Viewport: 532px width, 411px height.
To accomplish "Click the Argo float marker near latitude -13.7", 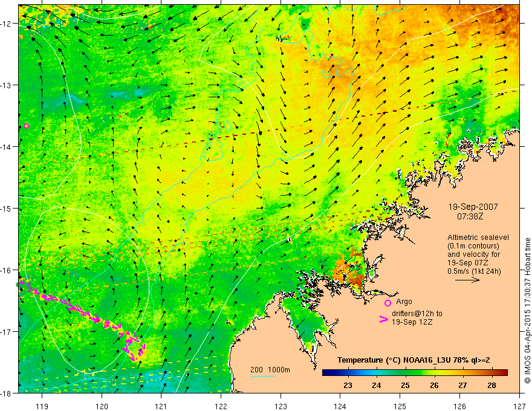I will coord(26,126).
